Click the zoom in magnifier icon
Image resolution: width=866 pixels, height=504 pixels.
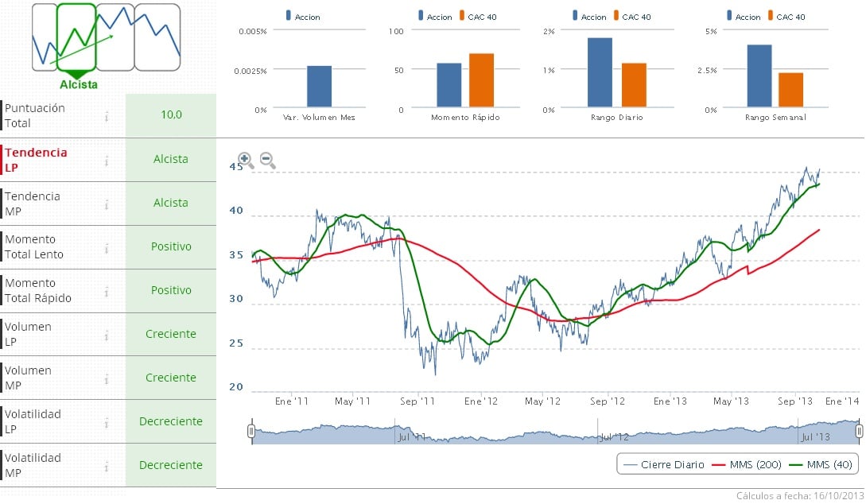tap(246, 161)
